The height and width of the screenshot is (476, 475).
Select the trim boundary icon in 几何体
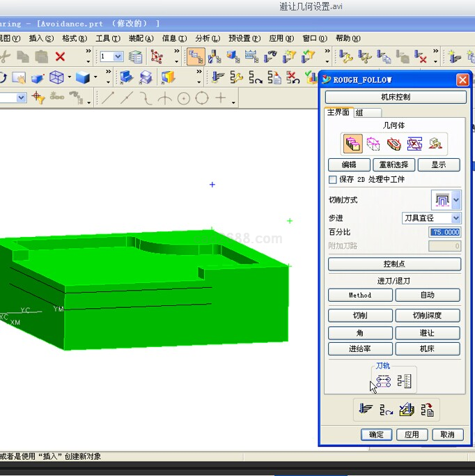[x=415, y=144]
